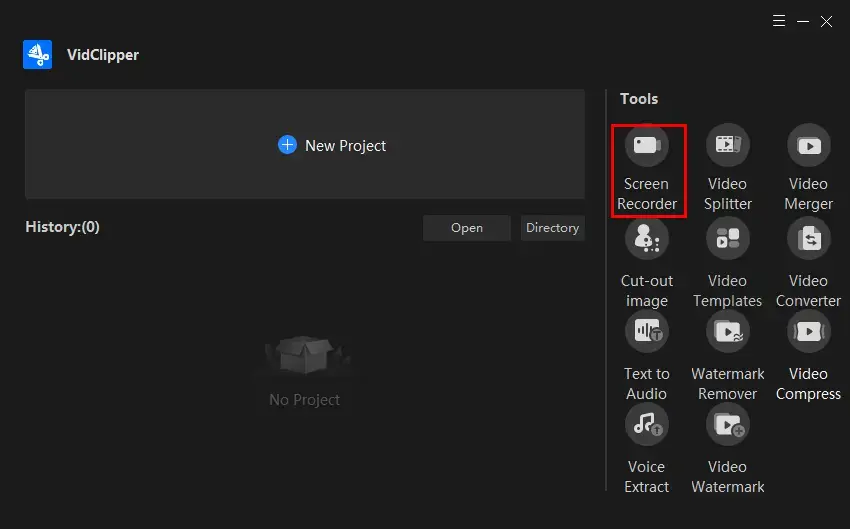
Task: Click the Directory button
Action: (552, 228)
